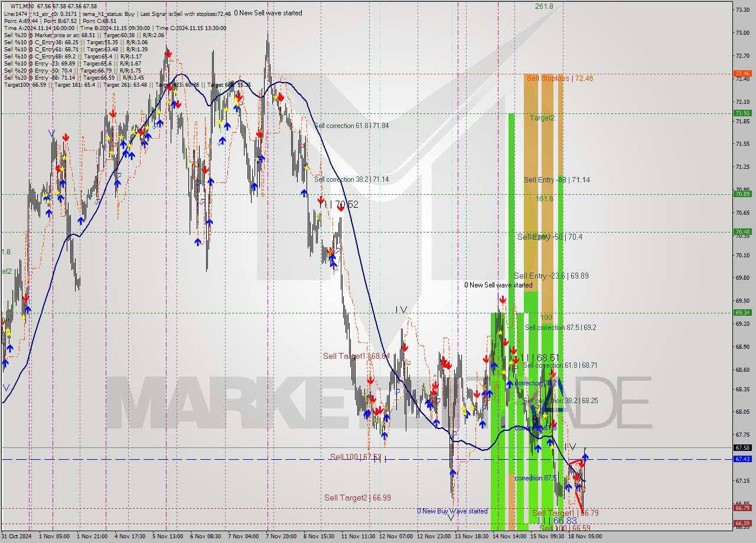Click 'Sell %20 @ Entry -50: 70.4' line
The width and height of the screenshot is (756, 543).
tap(72, 70)
